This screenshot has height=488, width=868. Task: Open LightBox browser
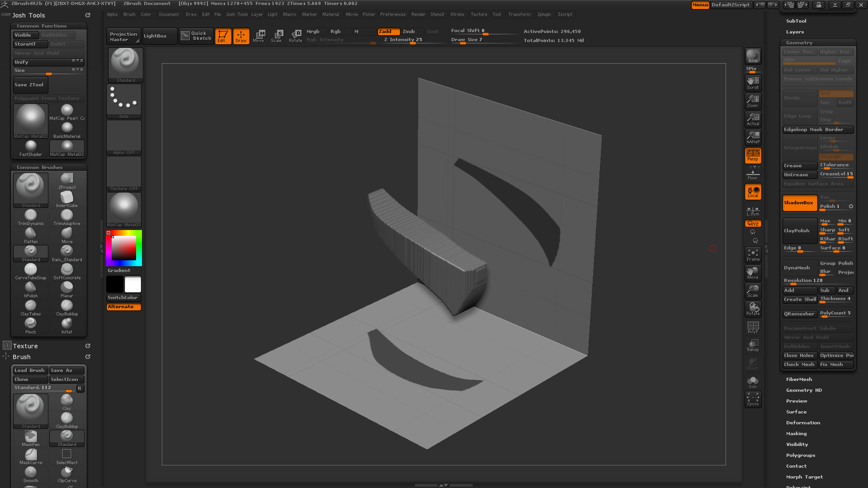(x=160, y=36)
